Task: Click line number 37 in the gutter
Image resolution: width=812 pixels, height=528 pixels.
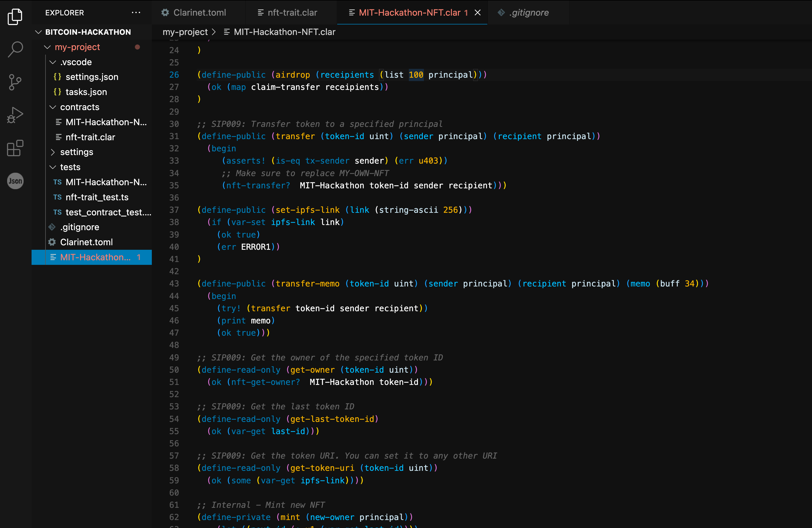Action: coord(174,210)
